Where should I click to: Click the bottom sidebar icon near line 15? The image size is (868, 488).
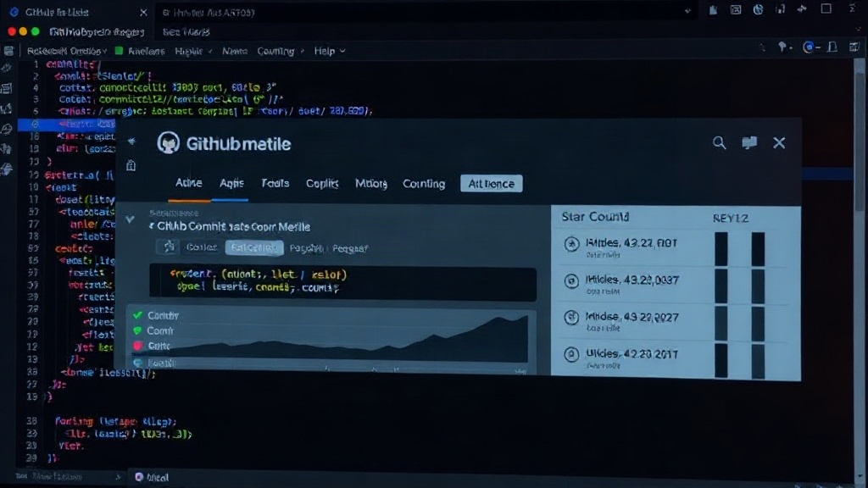coord(7,169)
